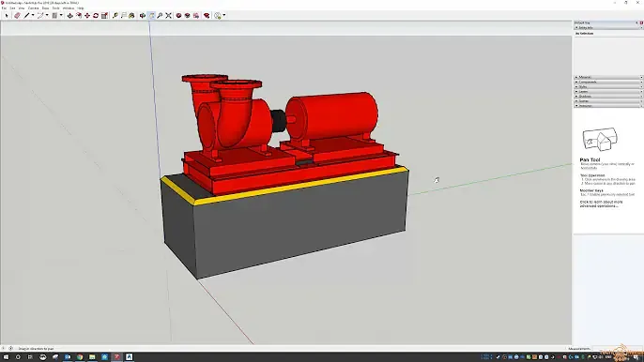This screenshot has height=362, width=644.
Task: Open the Line tool dropdown arrow
Action: (33, 15)
